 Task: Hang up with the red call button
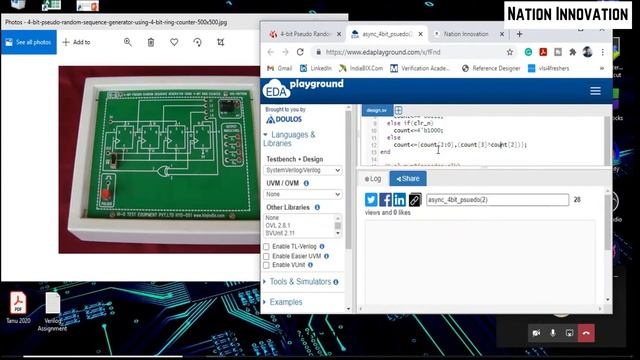tap(586, 333)
